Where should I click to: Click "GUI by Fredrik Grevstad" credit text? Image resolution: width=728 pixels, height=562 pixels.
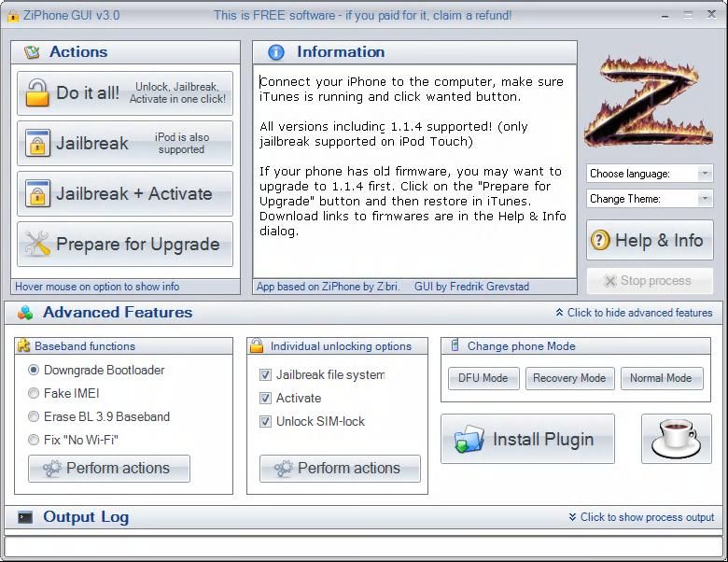(471, 287)
